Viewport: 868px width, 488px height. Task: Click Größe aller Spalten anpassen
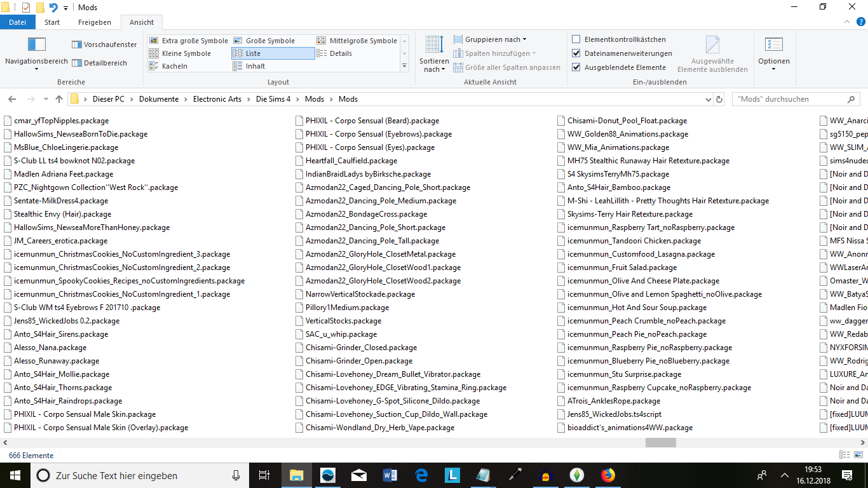506,67
